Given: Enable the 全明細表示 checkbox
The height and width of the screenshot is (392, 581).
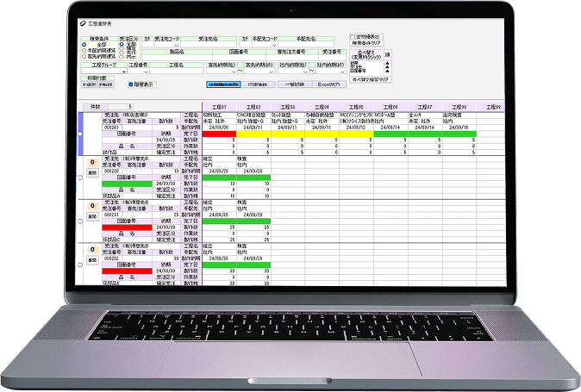Looking at the screenshot, I should [x=353, y=37].
